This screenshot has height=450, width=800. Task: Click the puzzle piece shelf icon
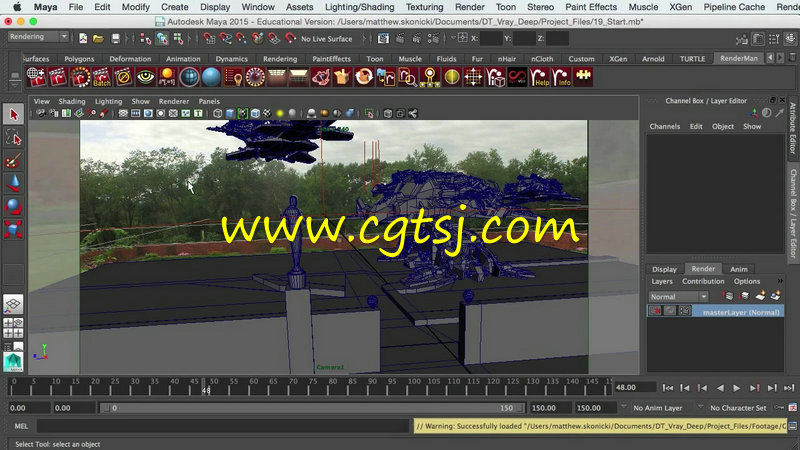tap(583, 77)
